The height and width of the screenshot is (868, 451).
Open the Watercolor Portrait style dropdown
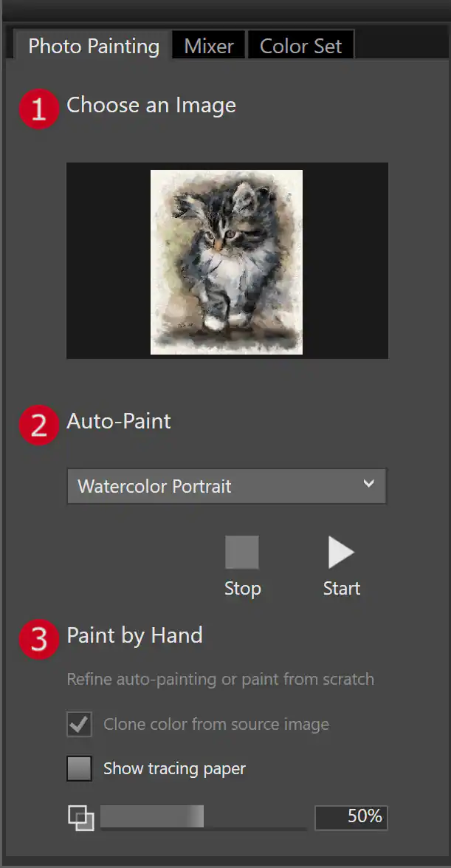pos(227,486)
